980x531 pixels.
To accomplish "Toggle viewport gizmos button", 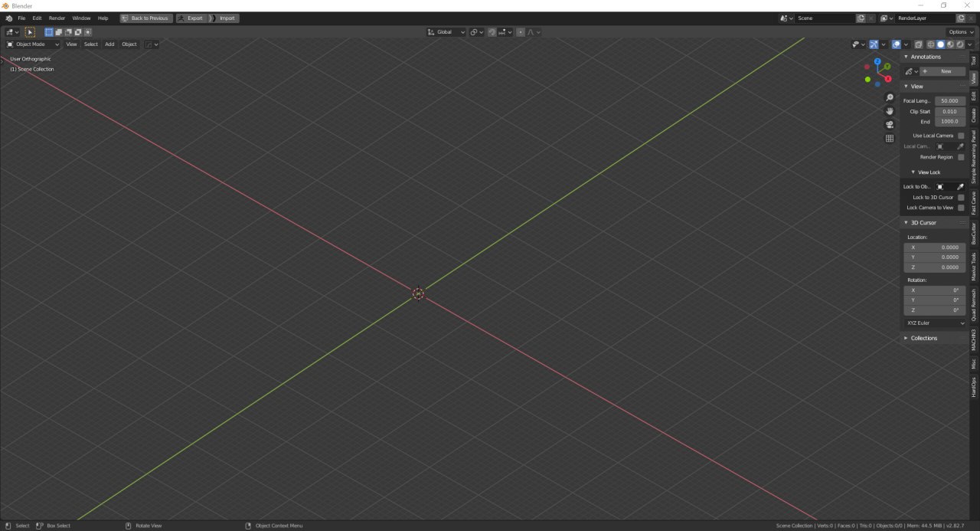I will click(874, 44).
